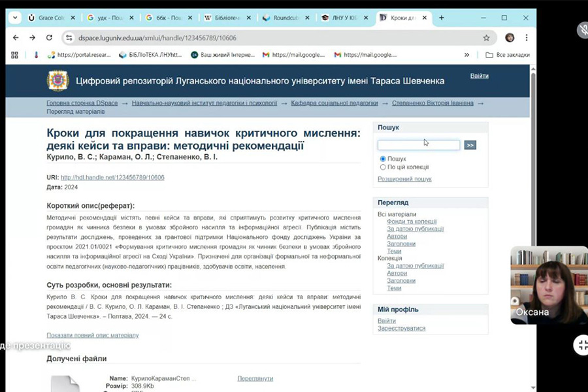Open the 'Все закладки' bookmarks folder
Screen dimensions: 588x392
point(507,55)
